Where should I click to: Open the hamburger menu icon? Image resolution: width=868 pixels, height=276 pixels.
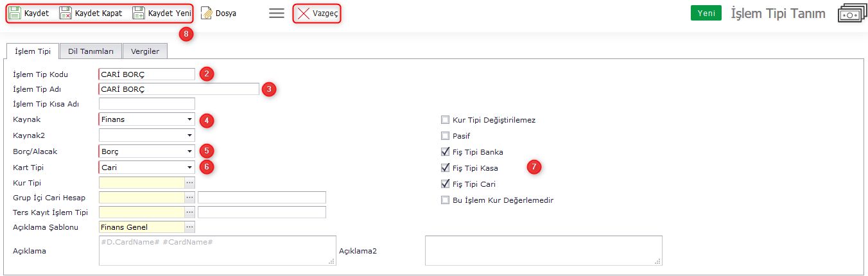(x=277, y=13)
